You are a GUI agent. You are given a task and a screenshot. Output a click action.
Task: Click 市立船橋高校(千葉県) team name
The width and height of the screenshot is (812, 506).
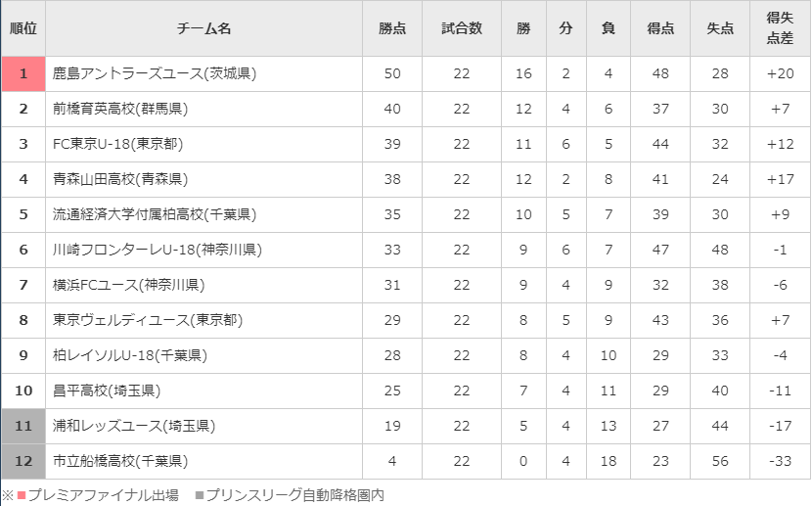click(120, 461)
